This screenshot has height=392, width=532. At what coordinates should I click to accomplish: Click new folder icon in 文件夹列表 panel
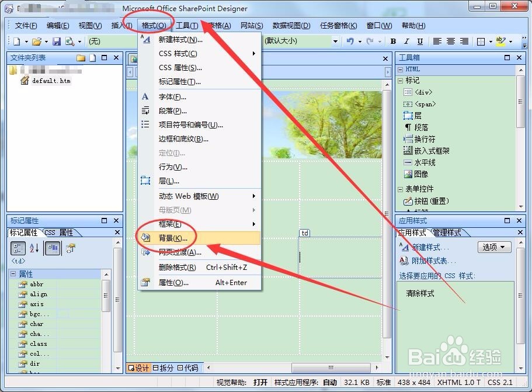click(x=81, y=58)
